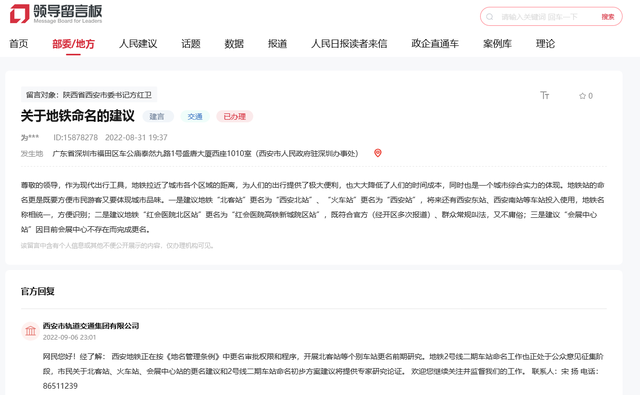
Task: Open the 案例库 tab
Action: point(497,44)
